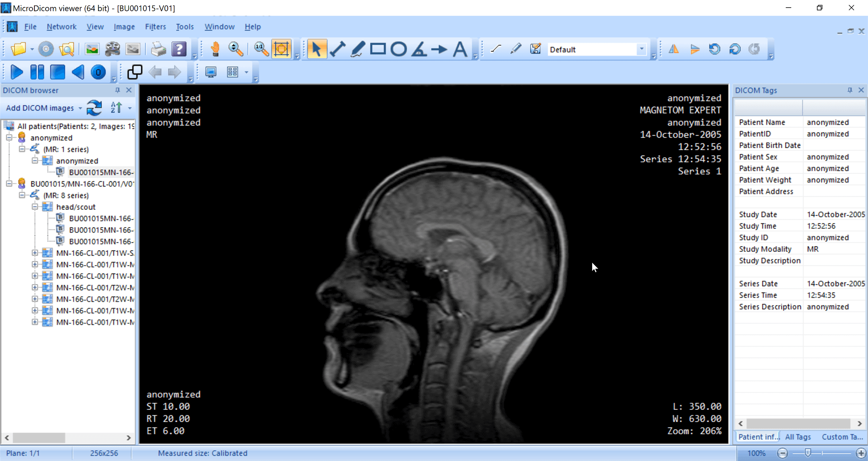Screen dimensions: 868x461
Task: Open the Default window preset dropdown
Action: (642, 49)
